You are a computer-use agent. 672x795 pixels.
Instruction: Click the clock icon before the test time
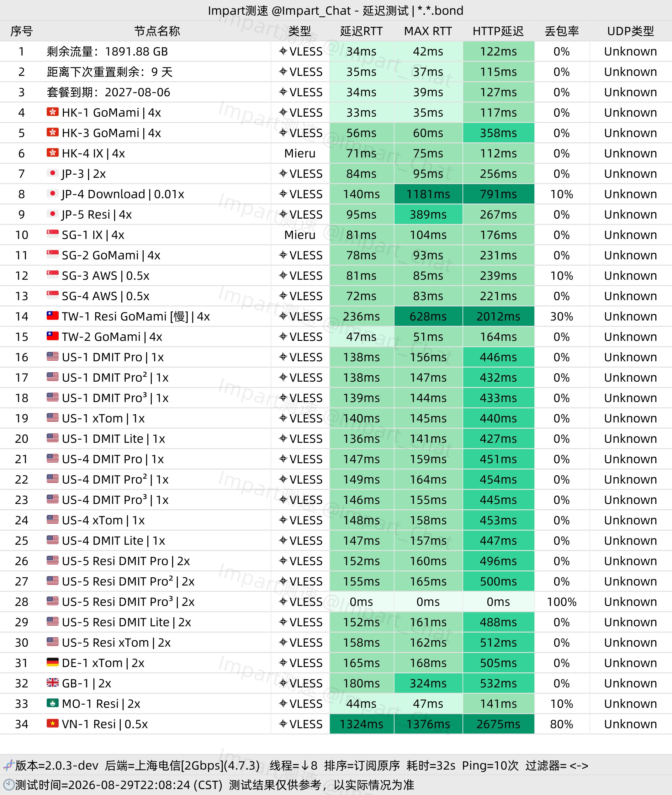click(x=8, y=785)
